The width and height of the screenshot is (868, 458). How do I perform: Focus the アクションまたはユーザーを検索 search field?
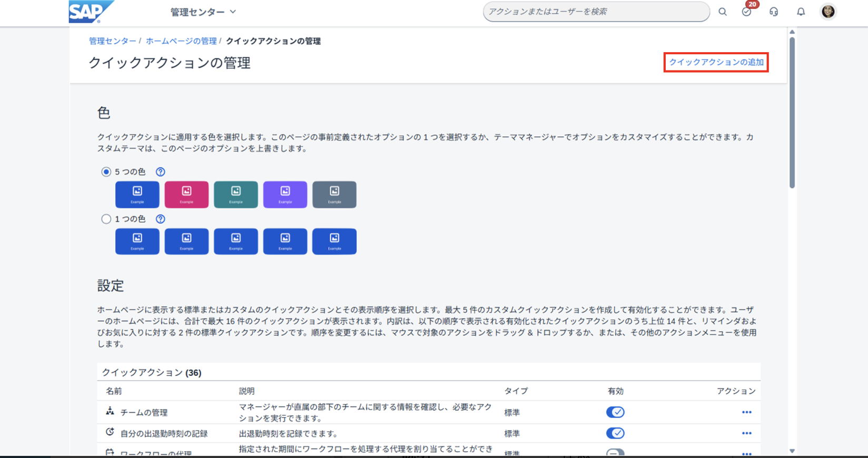(595, 12)
